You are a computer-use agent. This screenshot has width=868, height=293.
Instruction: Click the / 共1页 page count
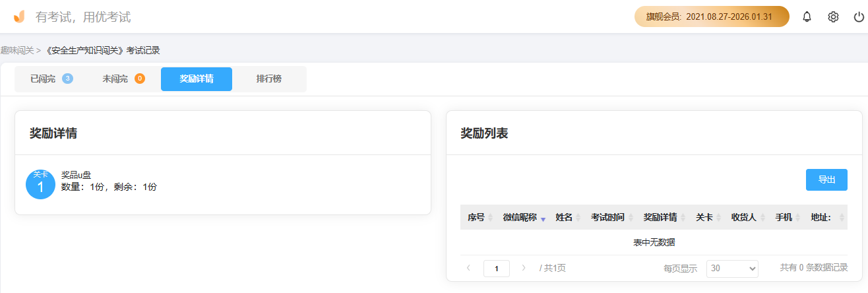point(553,268)
